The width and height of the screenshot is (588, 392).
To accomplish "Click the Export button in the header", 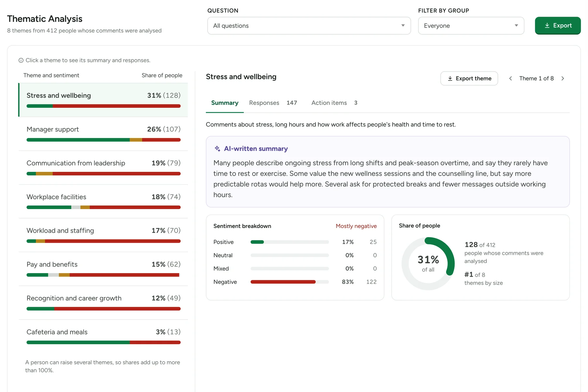I will [x=558, y=25].
